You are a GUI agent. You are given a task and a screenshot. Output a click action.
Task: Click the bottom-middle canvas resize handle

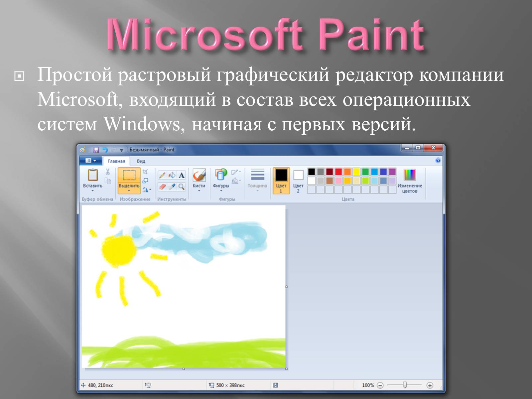184,369
